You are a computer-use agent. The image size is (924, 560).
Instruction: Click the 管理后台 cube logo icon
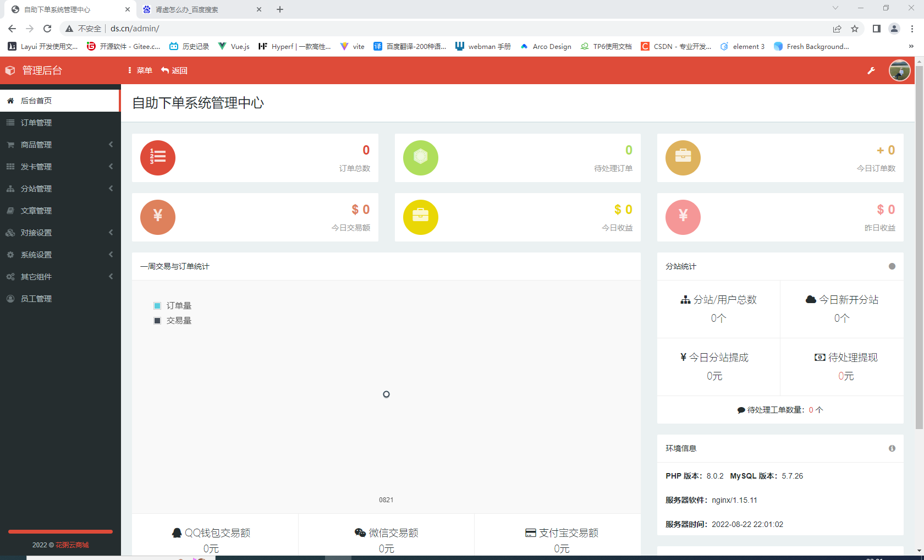point(9,70)
